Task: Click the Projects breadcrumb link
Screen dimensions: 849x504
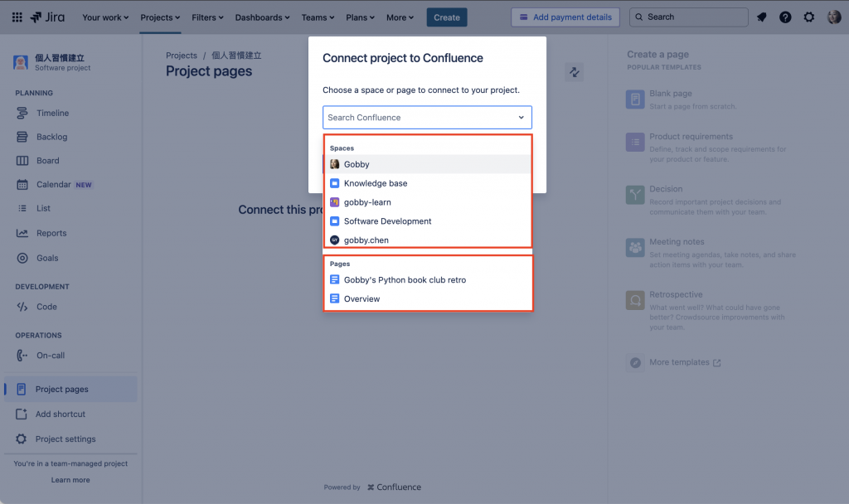Action: 182,56
